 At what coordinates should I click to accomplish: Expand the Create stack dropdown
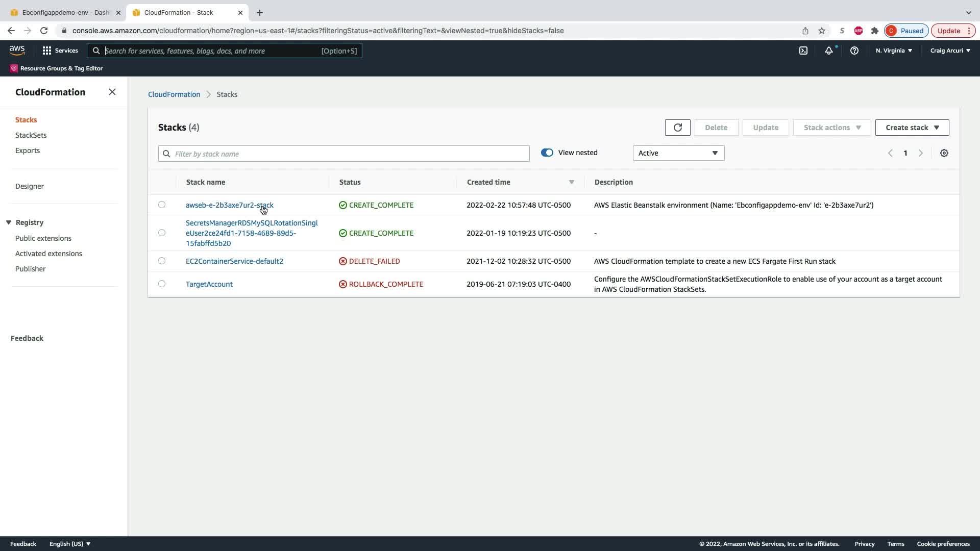click(x=912, y=128)
